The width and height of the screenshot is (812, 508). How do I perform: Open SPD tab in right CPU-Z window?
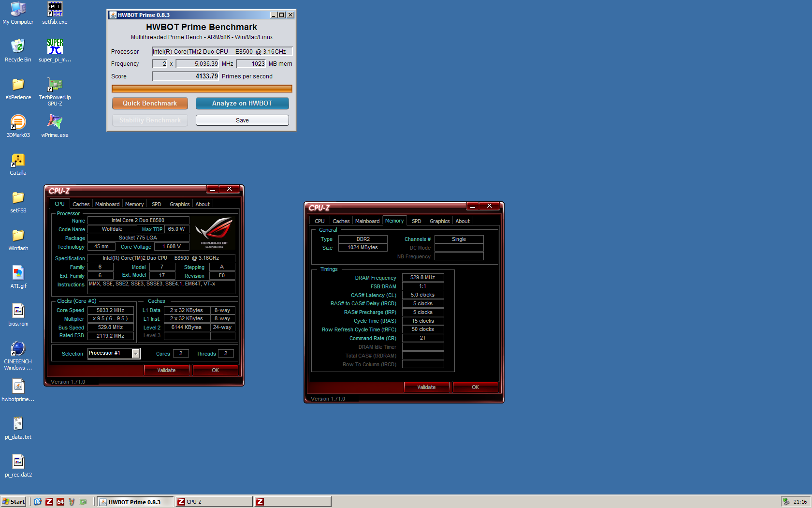click(417, 221)
